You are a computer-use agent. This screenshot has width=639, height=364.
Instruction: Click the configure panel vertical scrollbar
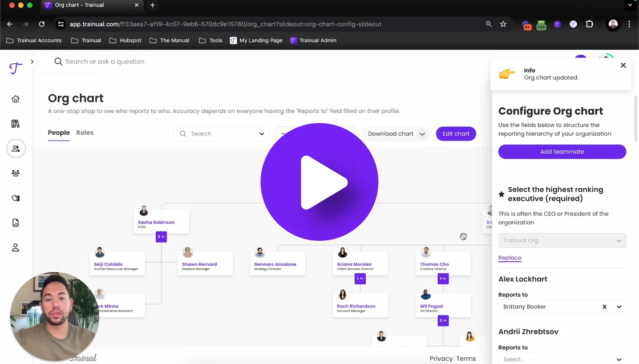click(636, 118)
